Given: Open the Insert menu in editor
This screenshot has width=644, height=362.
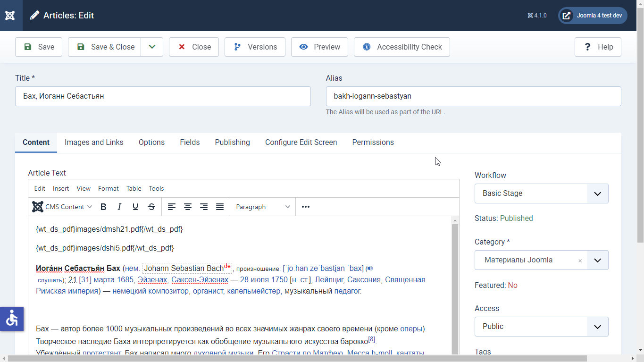Looking at the screenshot, I should [61, 188].
